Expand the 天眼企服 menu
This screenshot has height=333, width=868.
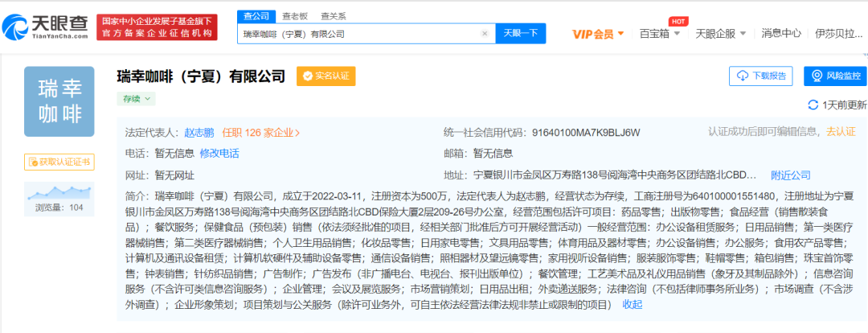point(721,34)
